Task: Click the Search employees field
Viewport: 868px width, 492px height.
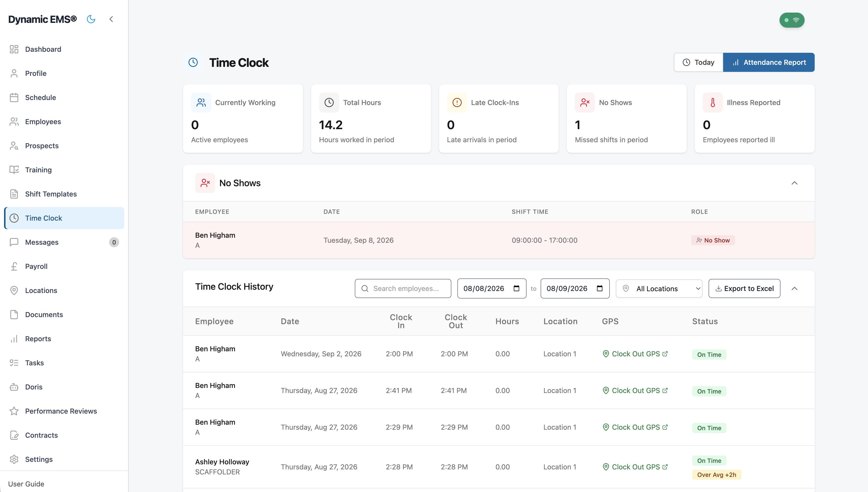Action: click(403, 288)
